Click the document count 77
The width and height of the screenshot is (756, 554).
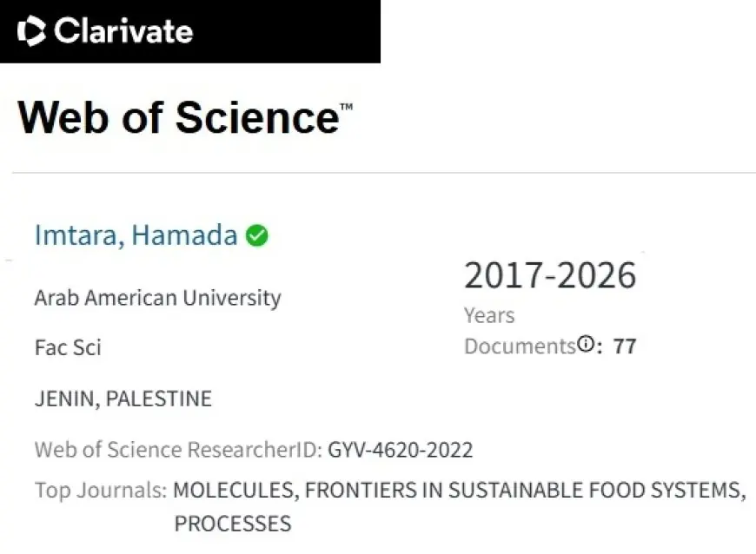(625, 346)
